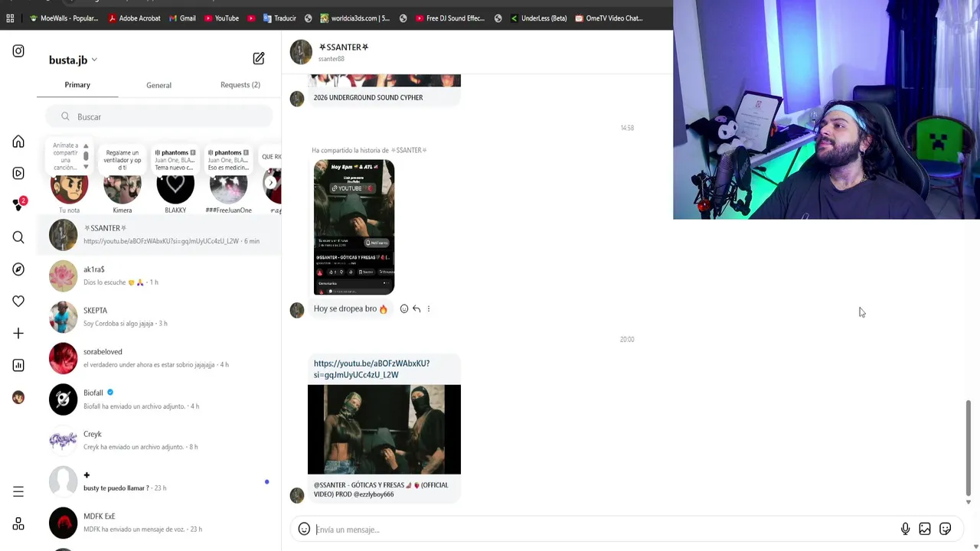
Task: Switch to the General tab
Action: (x=158, y=85)
